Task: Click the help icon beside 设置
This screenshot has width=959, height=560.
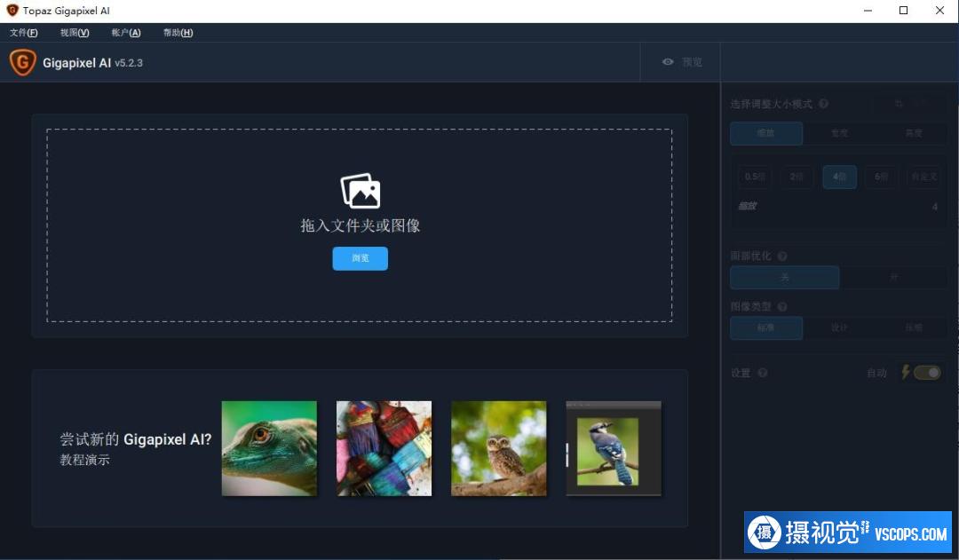Action: tap(763, 373)
